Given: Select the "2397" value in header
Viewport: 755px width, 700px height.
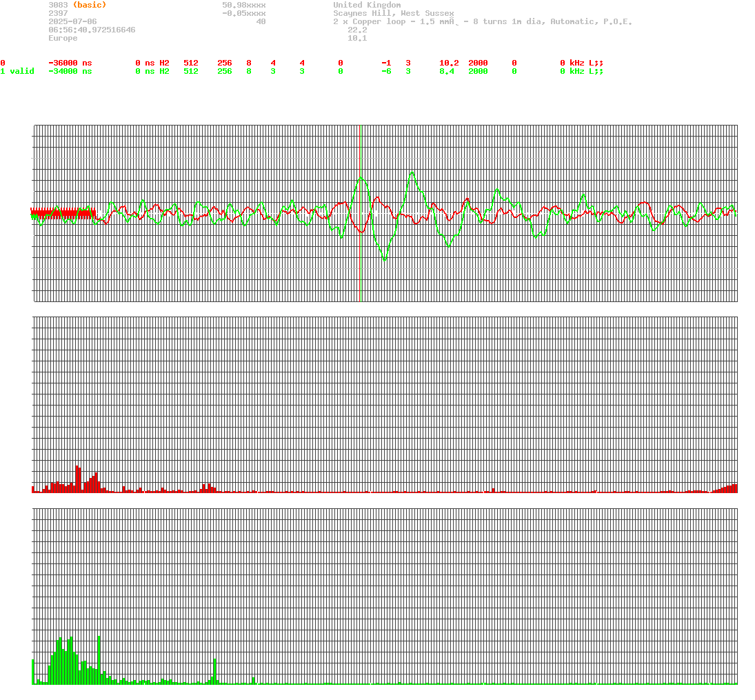Looking at the screenshot, I should (x=58, y=14).
